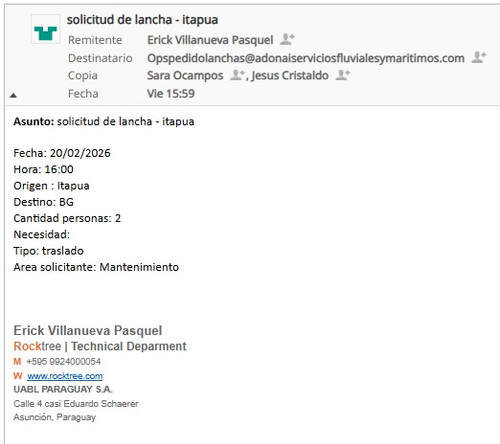
Task: Click the Fecha 20/02/2026 line
Action: 62,153
